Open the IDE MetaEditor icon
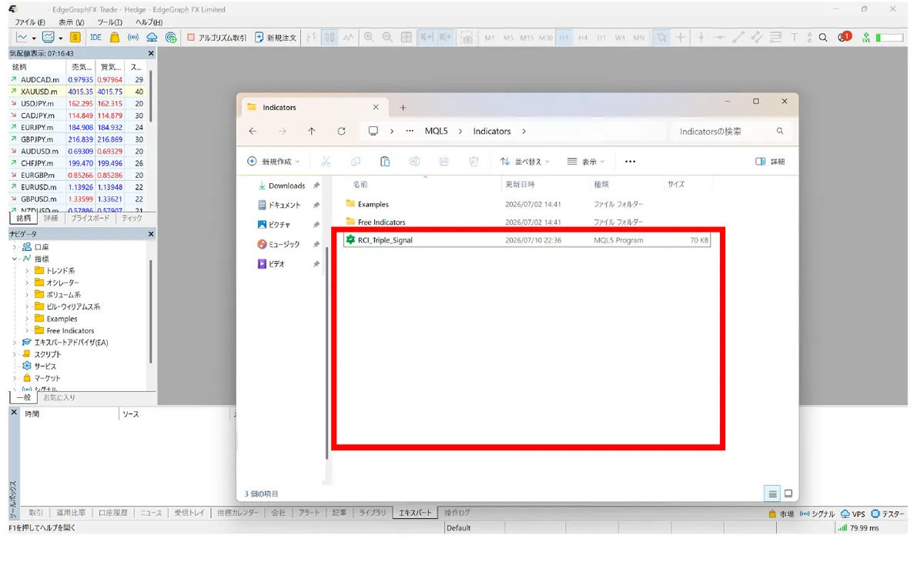This screenshot has height=572, width=924. coord(95,37)
